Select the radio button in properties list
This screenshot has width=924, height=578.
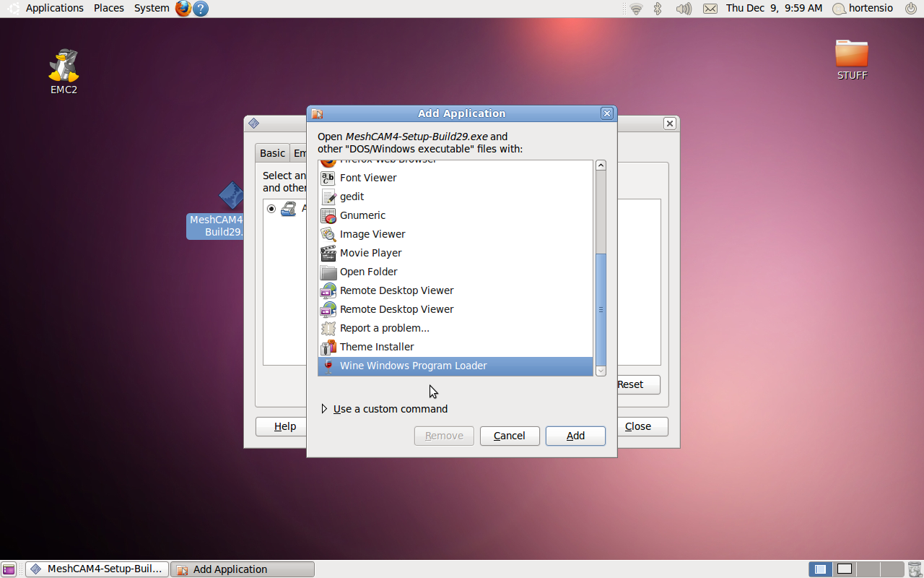(x=271, y=209)
